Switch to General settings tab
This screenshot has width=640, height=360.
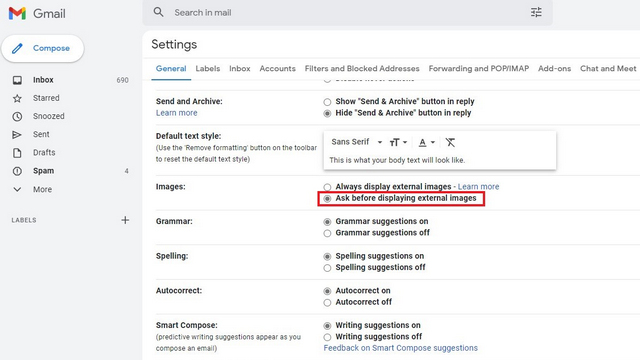coord(171,69)
